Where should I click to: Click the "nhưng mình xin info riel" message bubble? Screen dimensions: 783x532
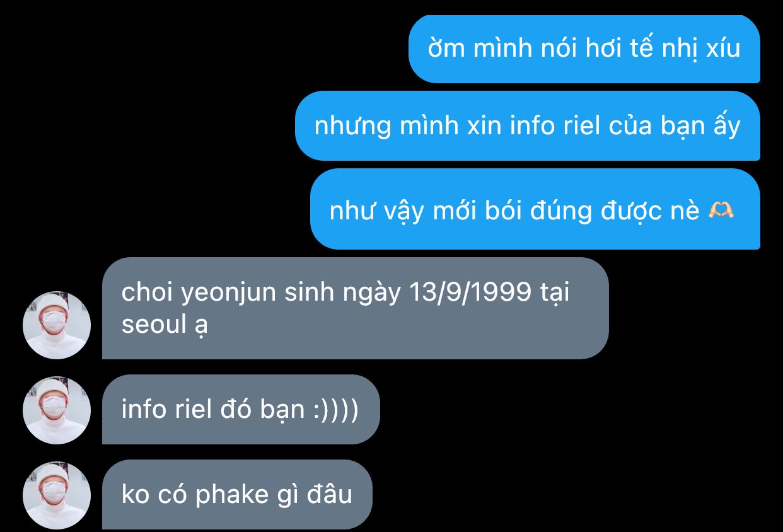click(528, 126)
